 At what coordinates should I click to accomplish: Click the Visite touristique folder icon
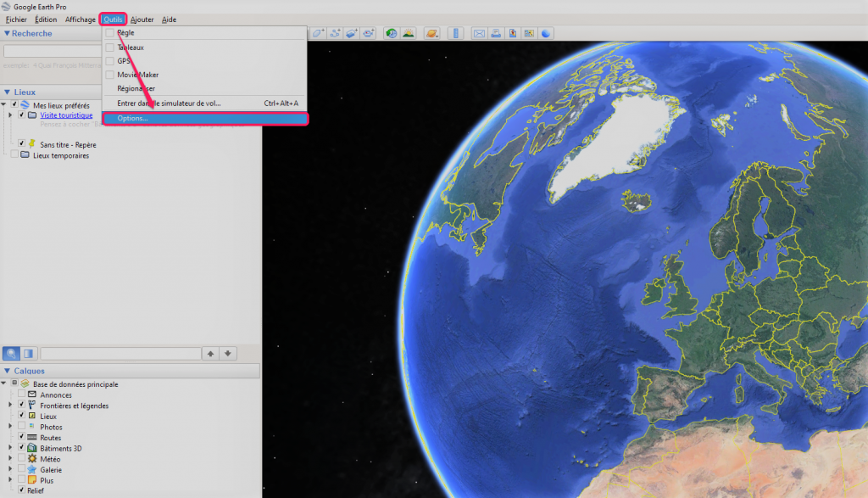pyautogui.click(x=32, y=115)
